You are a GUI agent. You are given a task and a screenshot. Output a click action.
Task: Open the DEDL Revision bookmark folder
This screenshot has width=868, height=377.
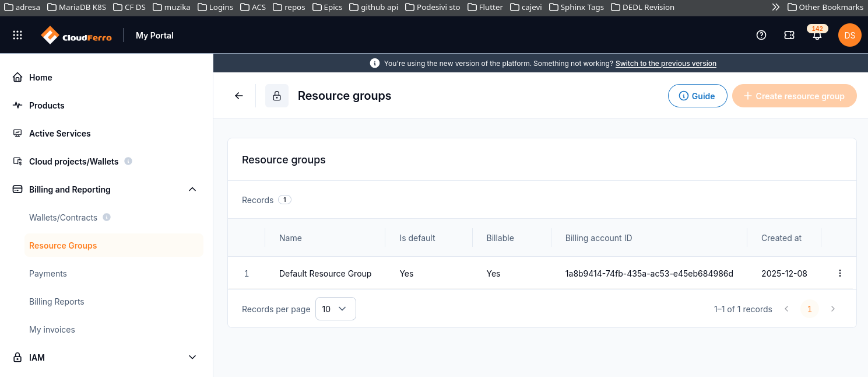[x=642, y=7]
